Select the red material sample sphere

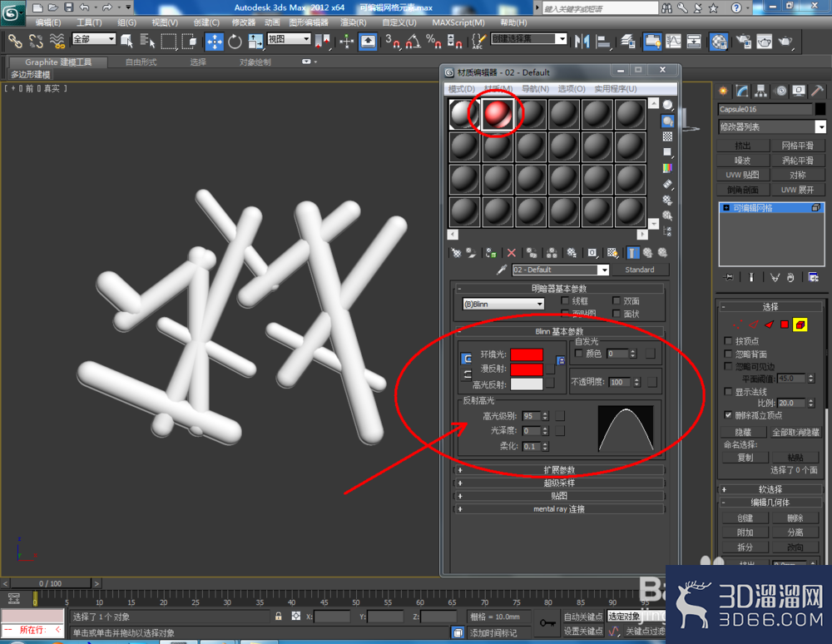pos(498,113)
